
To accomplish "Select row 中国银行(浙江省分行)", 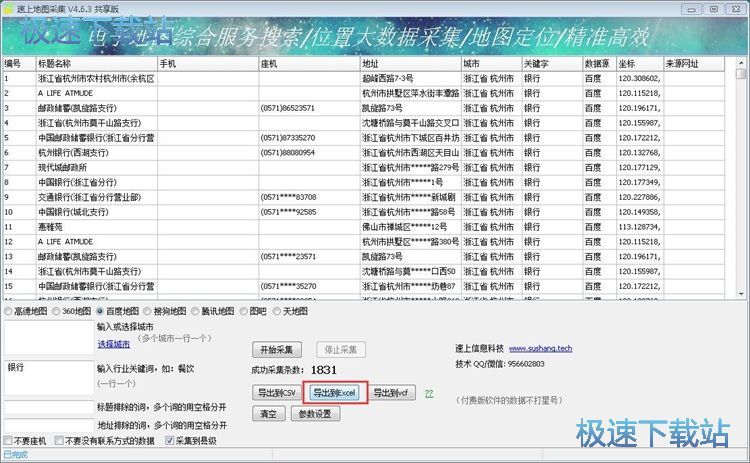I will 364,182.
